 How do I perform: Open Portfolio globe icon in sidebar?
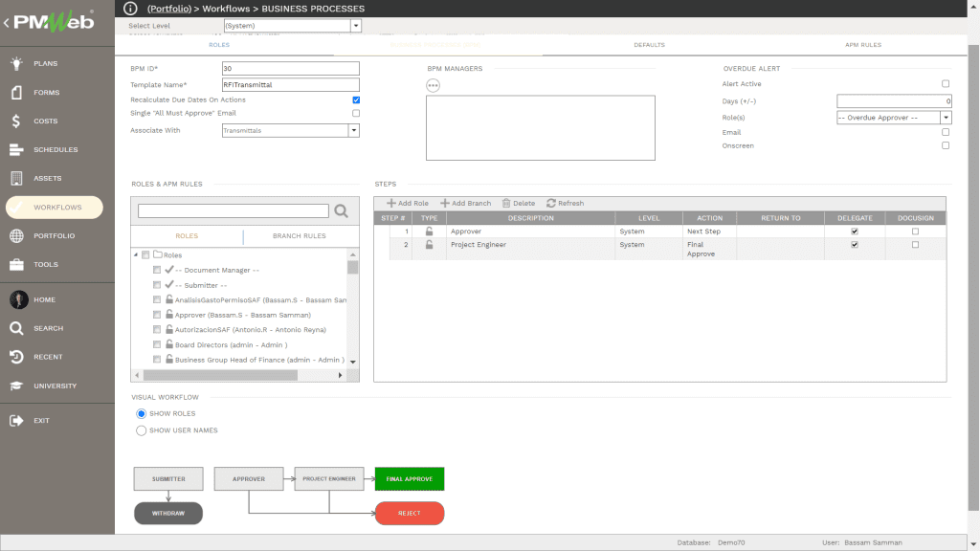click(17, 235)
